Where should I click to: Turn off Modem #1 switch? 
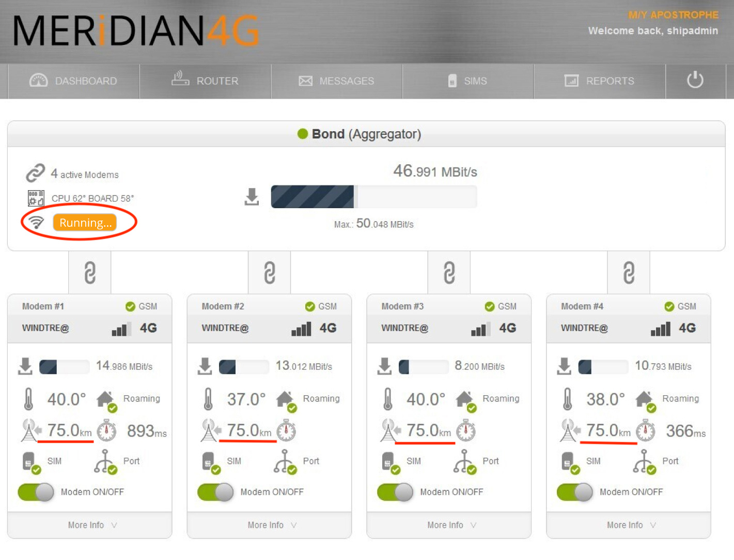(x=36, y=492)
